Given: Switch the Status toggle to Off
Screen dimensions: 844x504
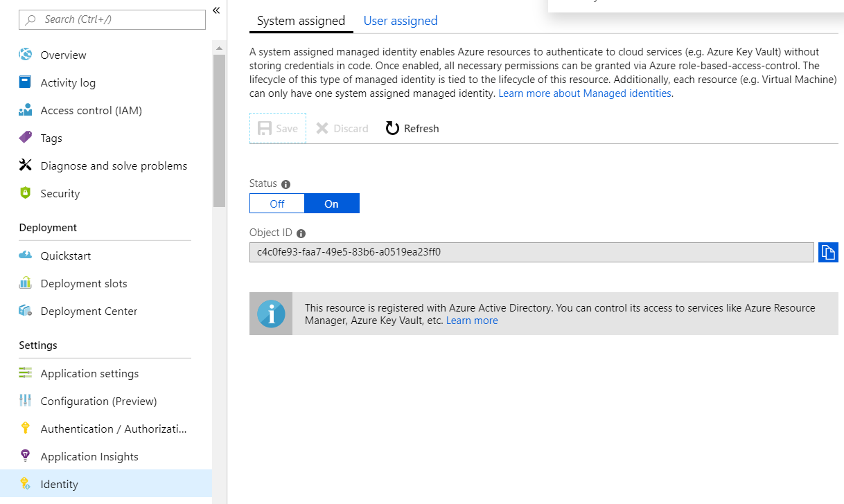Looking at the screenshot, I should click(x=277, y=204).
